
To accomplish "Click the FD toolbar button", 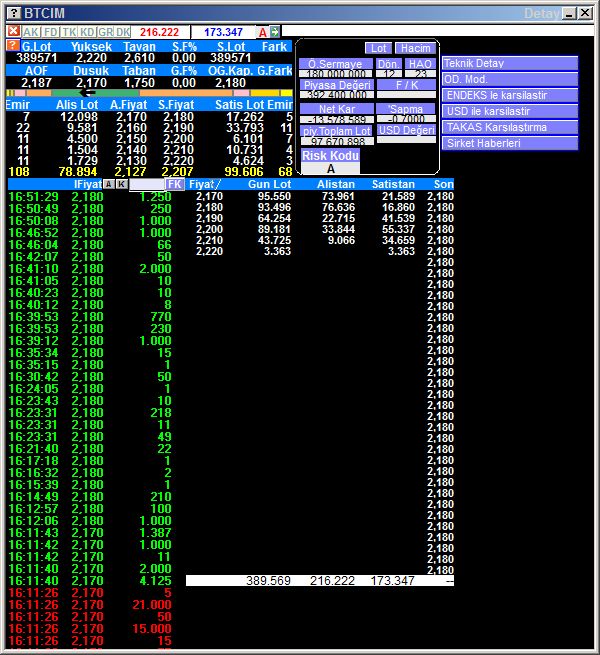I will (x=51, y=32).
